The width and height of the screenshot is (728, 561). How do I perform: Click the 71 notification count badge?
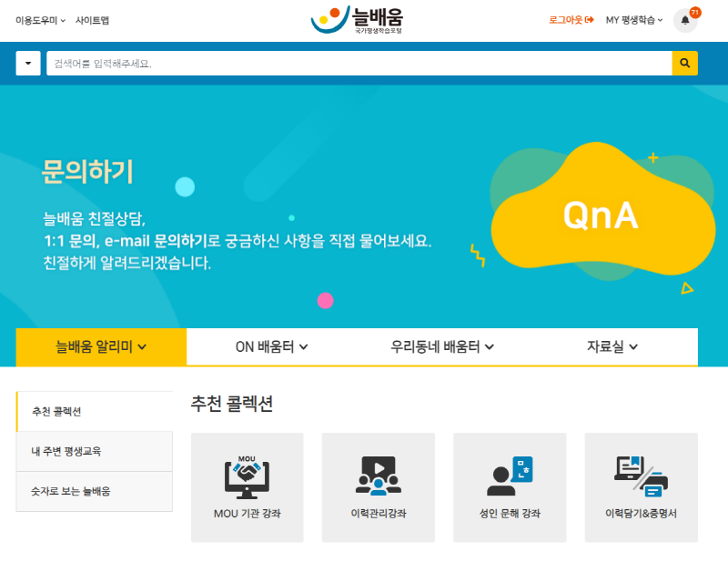click(695, 13)
